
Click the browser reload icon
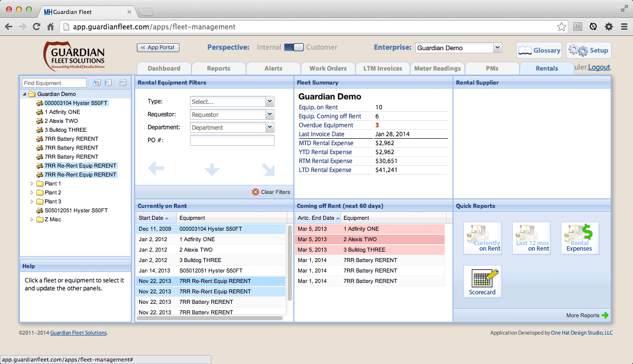point(36,27)
